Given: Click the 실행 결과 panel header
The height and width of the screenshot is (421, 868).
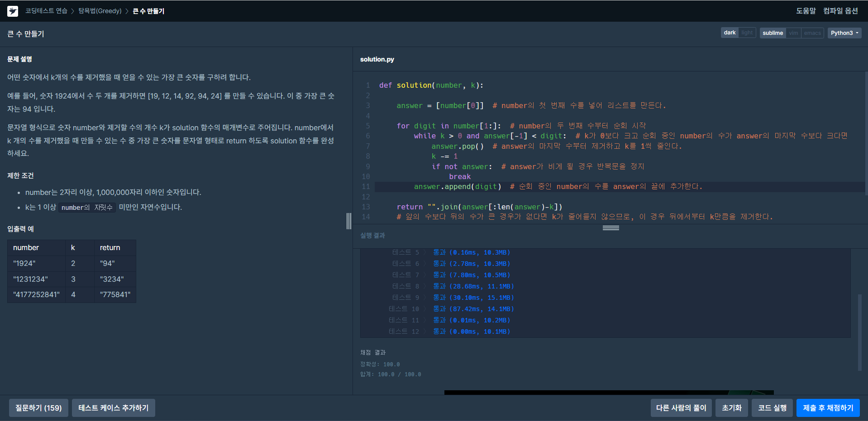Looking at the screenshot, I should (x=372, y=235).
